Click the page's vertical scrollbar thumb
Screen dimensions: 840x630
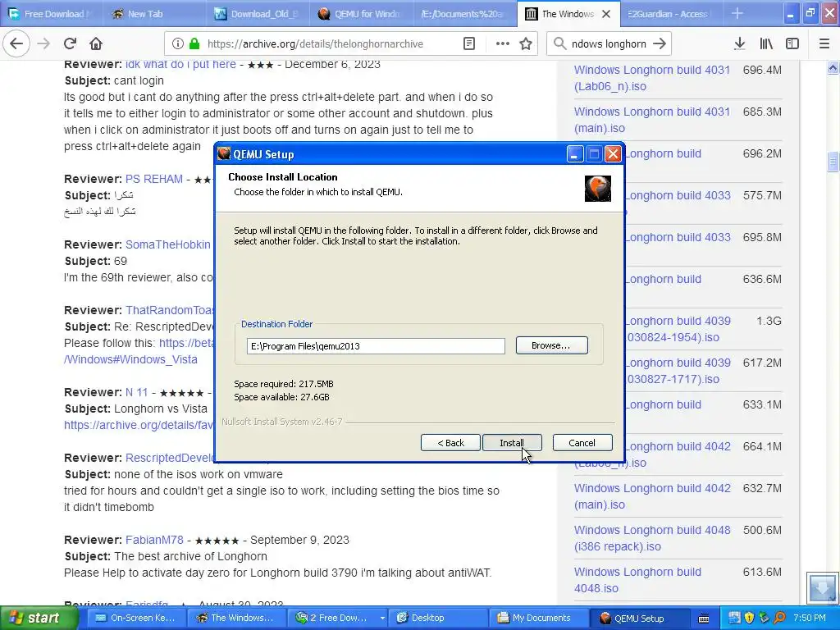pyautogui.click(x=833, y=162)
